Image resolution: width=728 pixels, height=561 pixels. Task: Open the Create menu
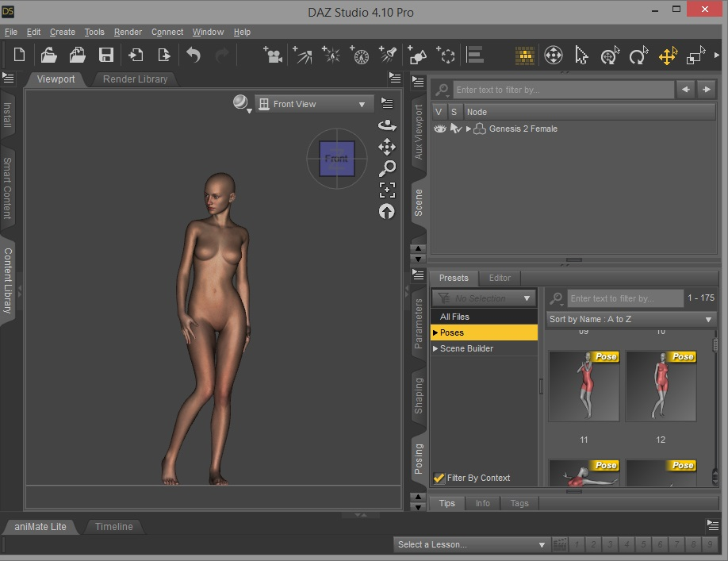click(63, 32)
